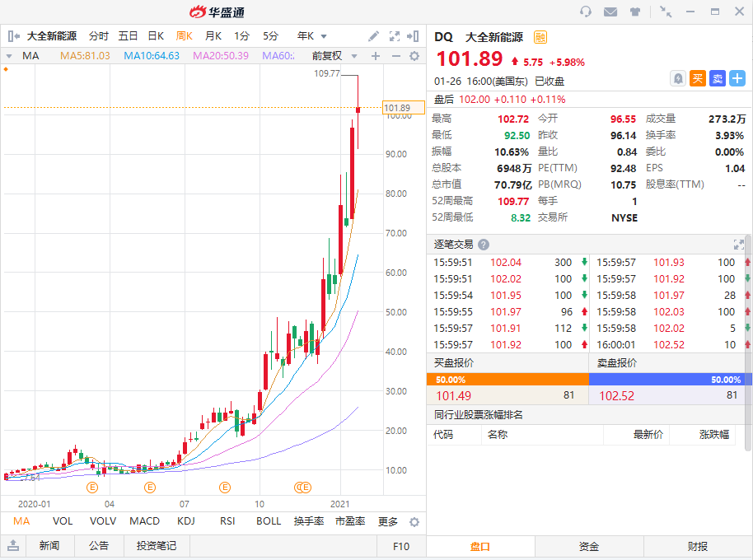Click the 卖盘报价 ask price 102.52
The height and width of the screenshot is (560, 753).
pos(616,396)
